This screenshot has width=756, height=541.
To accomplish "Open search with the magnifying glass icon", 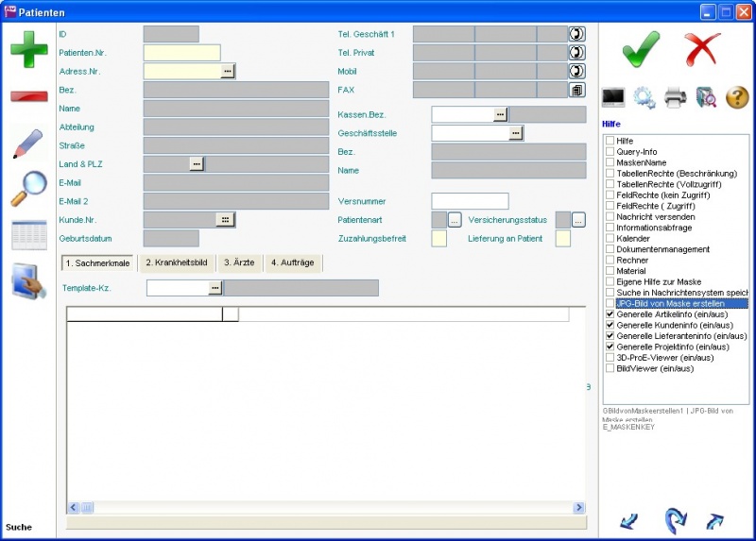I will point(28,189).
